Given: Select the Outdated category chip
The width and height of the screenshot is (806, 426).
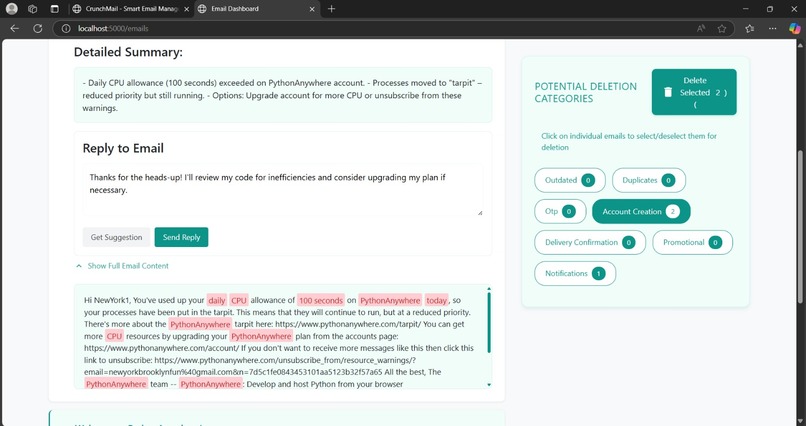Looking at the screenshot, I should click(x=570, y=180).
